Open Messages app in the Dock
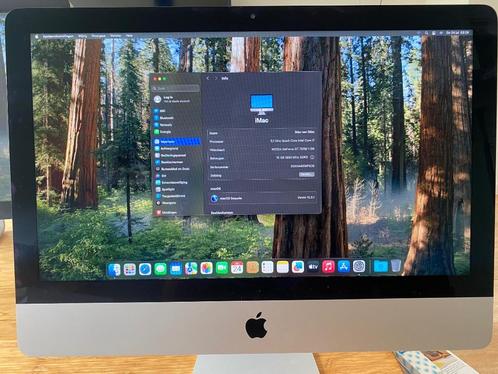Image resolution: width=498 pixels, height=374 pixels. coord(160,269)
